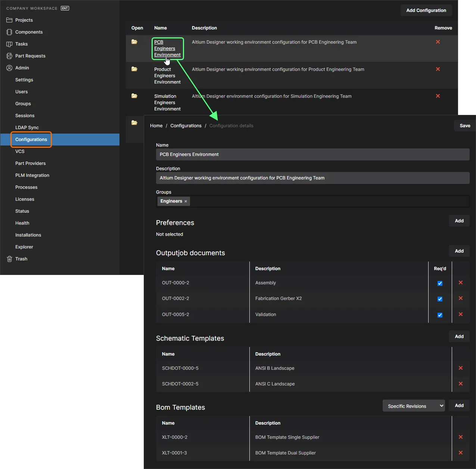Add a Preferences item
Image resolution: width=476 pixels, height=469 pixels.
tap(459, 221)
